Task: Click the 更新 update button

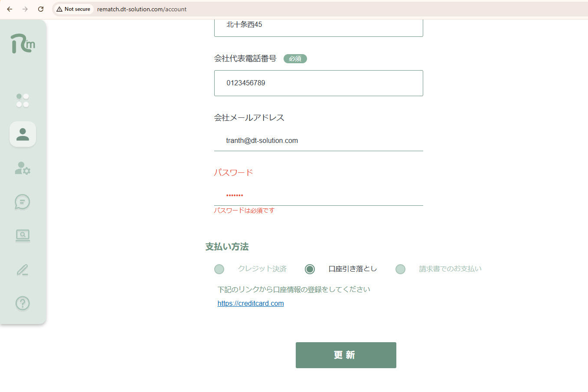Action: point(346,355)
